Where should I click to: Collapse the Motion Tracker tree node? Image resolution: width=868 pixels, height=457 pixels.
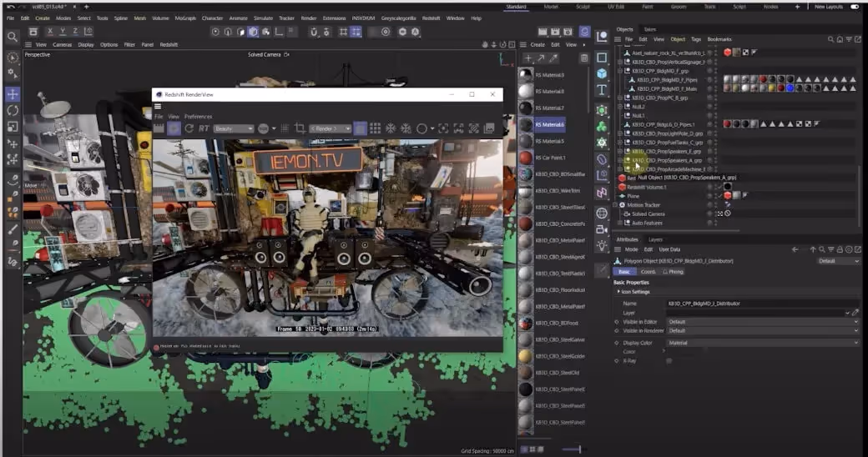[616, 204]
